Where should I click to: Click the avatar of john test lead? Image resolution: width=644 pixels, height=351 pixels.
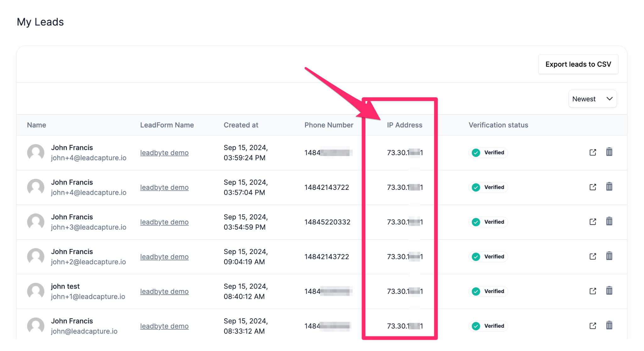click(36, 291)
